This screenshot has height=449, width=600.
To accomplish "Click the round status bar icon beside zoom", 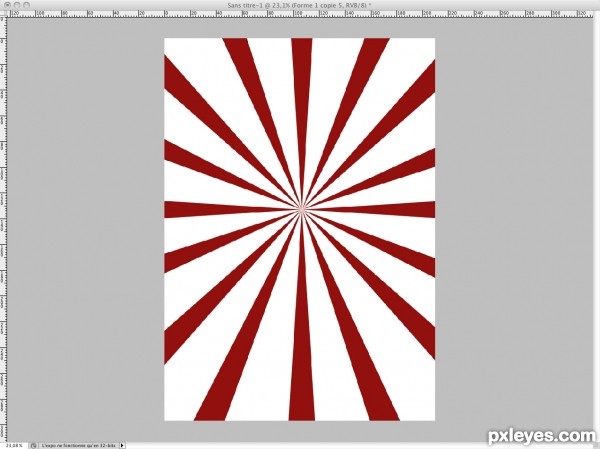I will point(34,446).
